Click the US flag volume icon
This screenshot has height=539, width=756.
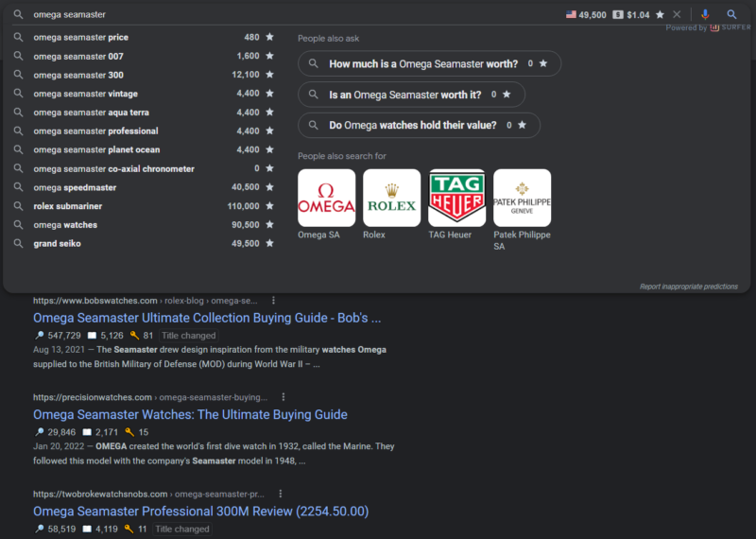572,14
